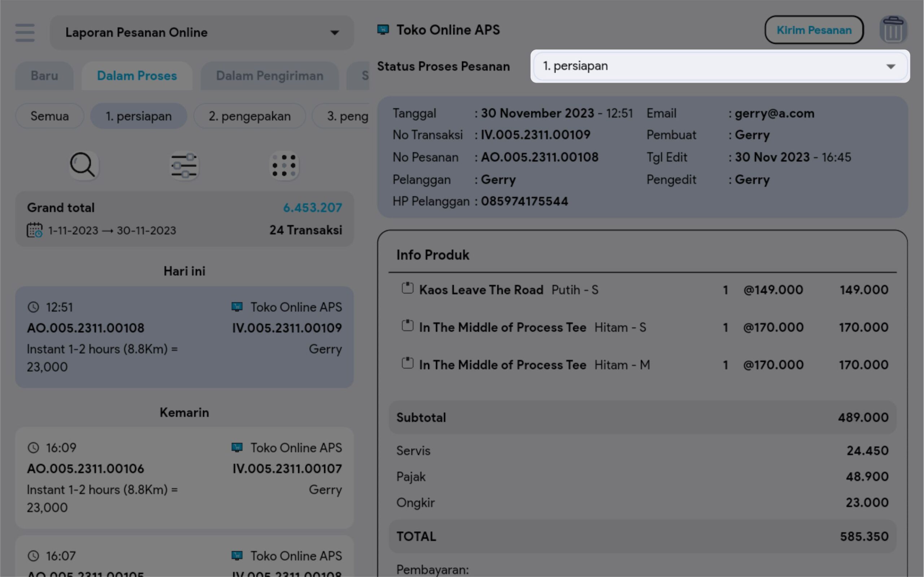This screenshot has width=924, height=577.
Task: Click Kirim Pesanan button
Action: (814, 30)
